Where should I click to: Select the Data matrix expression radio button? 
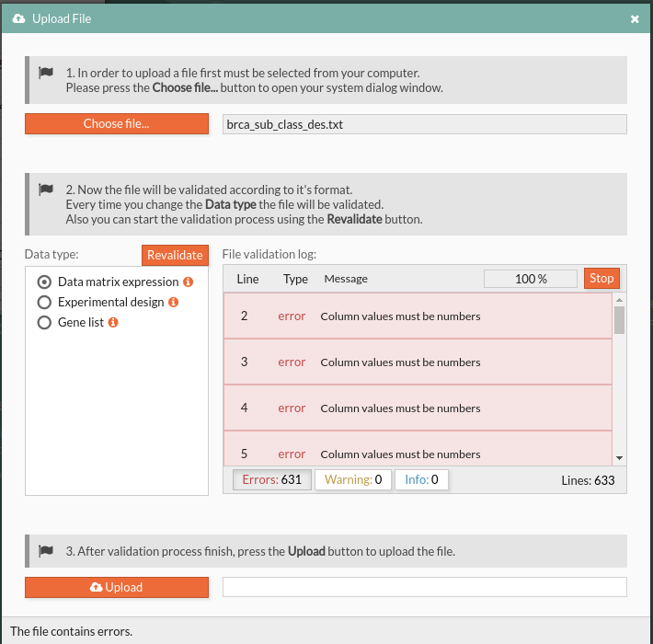(x=43, y=282)
